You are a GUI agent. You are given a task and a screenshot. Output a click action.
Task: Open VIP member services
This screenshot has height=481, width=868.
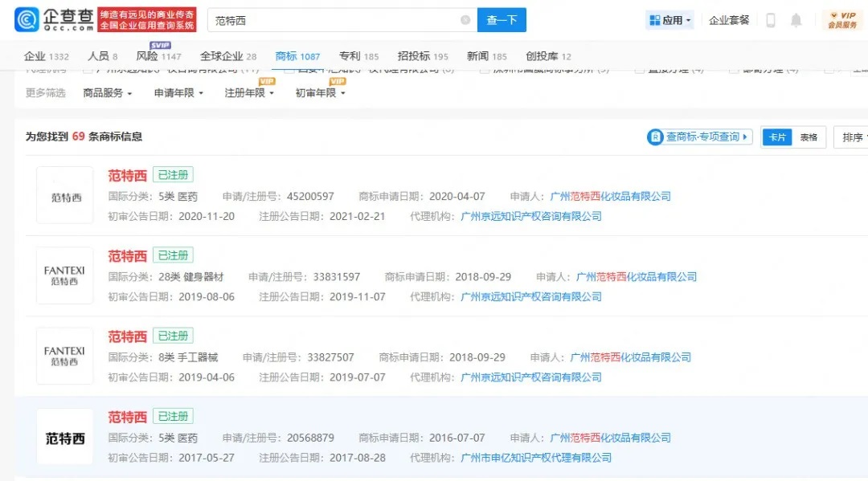click(842, 20)
